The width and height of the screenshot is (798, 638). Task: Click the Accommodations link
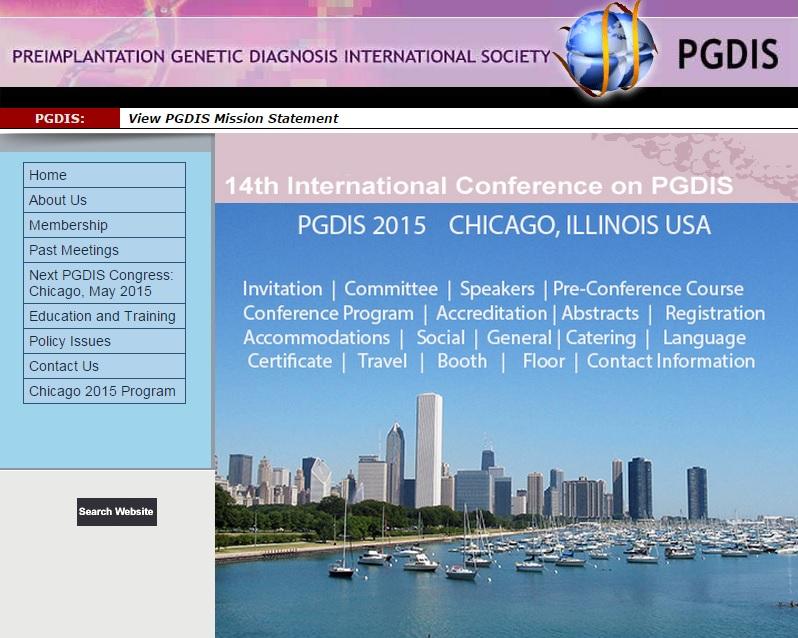(x=316, y=337)
